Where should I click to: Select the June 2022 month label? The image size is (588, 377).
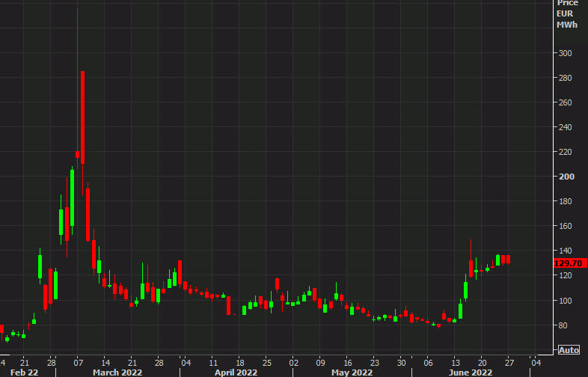470,371
